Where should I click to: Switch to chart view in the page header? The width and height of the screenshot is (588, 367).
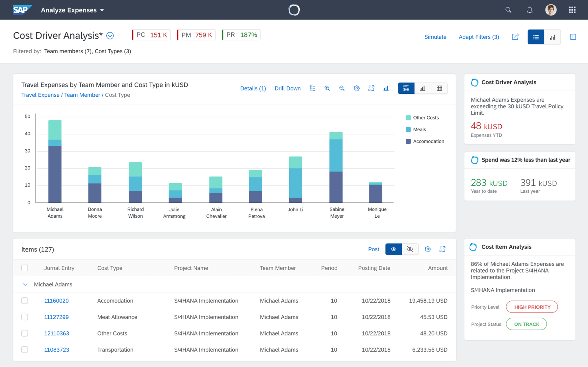[552, 37]
